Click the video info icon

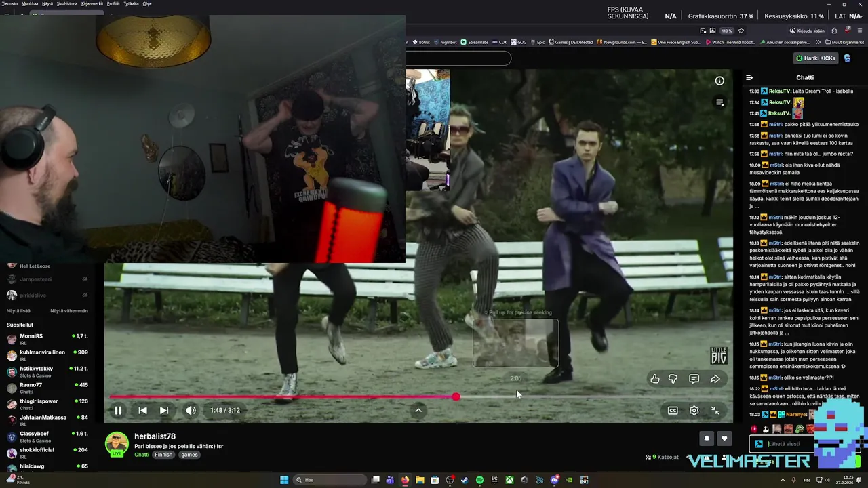[719, 81]
